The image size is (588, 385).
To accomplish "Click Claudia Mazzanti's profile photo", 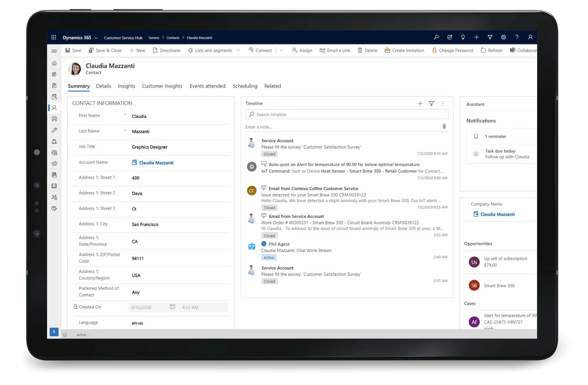I will coord(75,69).
